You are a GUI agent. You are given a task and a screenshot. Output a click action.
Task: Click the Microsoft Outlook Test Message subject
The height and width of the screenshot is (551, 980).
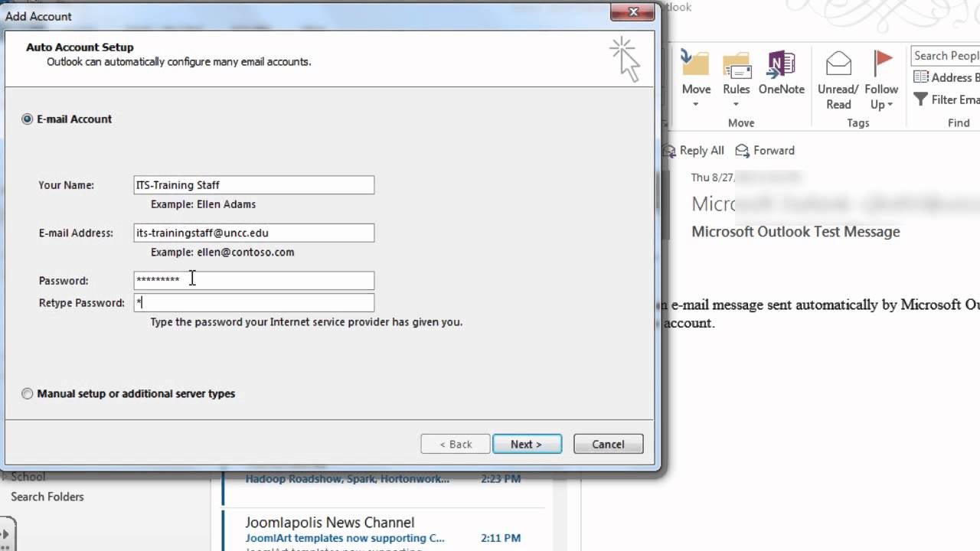(795, 232)
